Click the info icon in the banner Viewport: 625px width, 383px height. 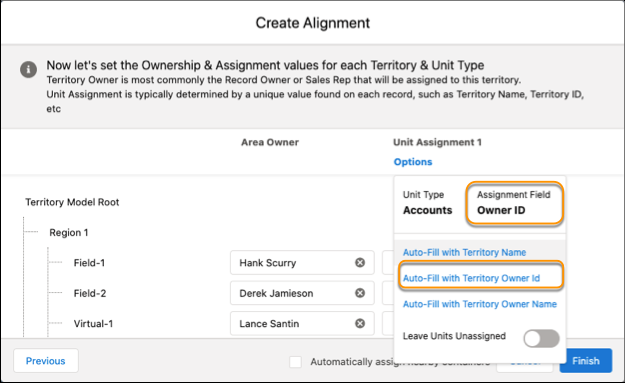pos(29,69)
